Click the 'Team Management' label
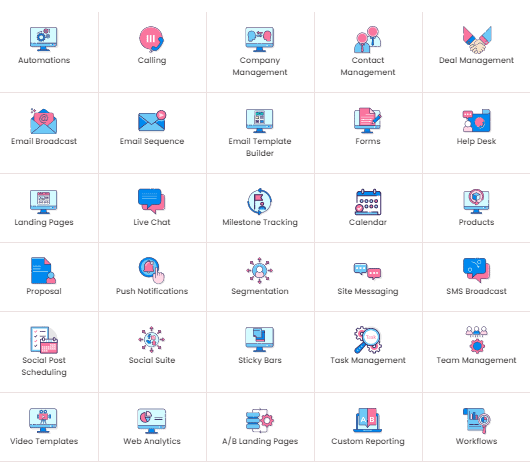The width and height of the screenshot is (530, 467). coord(476,361)
